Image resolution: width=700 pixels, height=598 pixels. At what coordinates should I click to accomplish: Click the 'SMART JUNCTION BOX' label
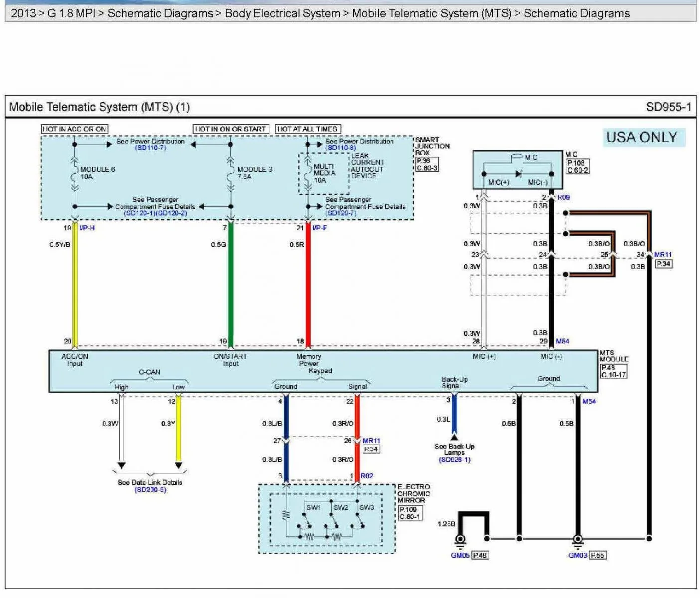pos(432,147)
